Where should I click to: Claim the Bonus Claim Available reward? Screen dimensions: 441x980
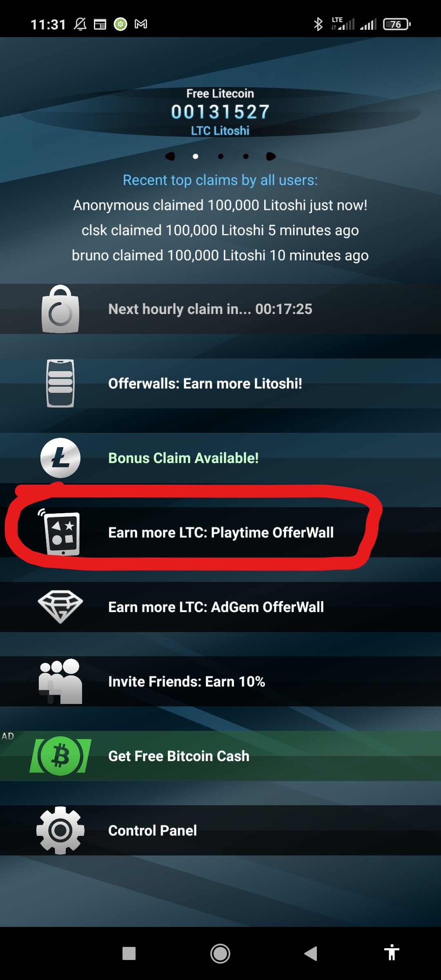220,458
